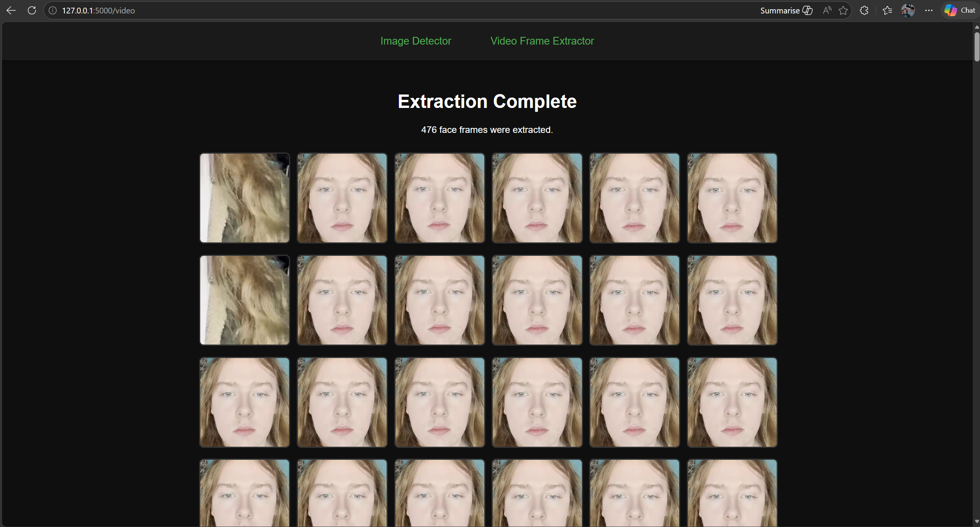Select the top-right face frame thumbnail
This screenshot has width=980, height=527.
click(x=731, y=197)
